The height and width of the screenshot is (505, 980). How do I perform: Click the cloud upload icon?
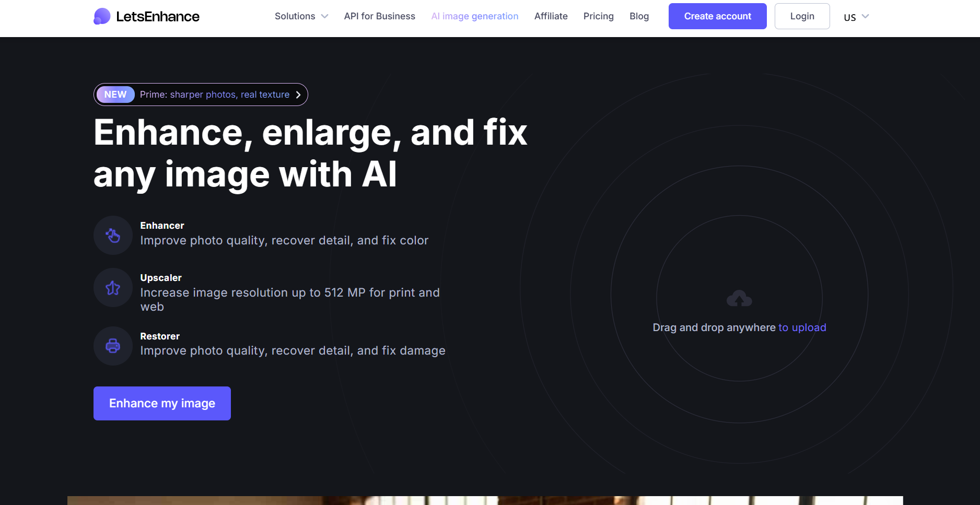point(739,298)
